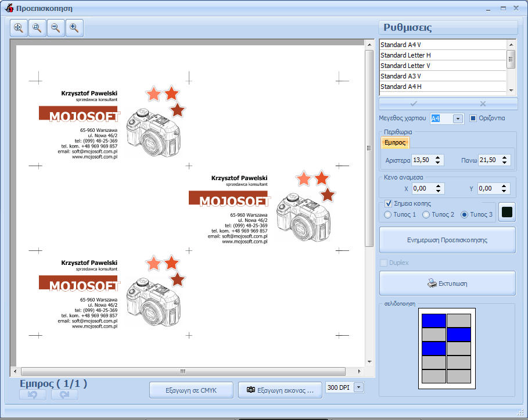Open the black cut-mark color swatch

507,212
